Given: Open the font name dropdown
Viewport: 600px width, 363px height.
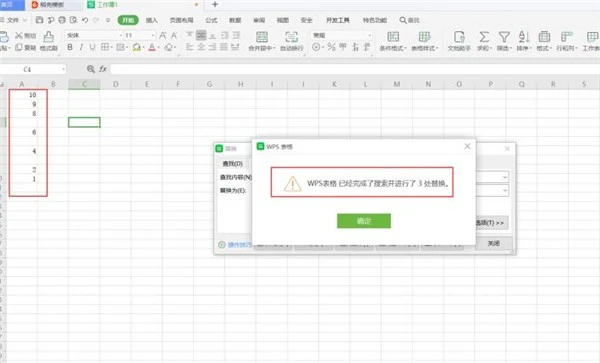Looking at the screenshot, I should (94, 35).
